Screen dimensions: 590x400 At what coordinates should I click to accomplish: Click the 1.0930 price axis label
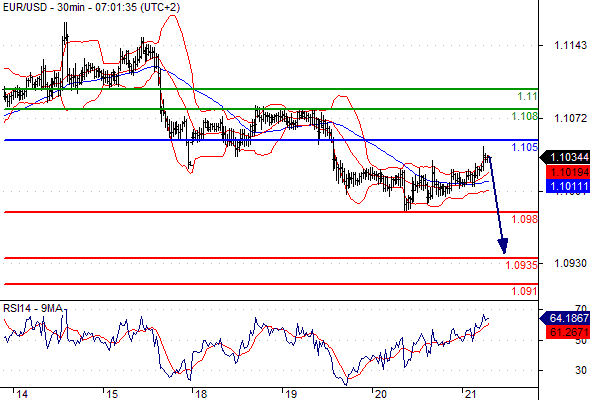coord(570,263)
